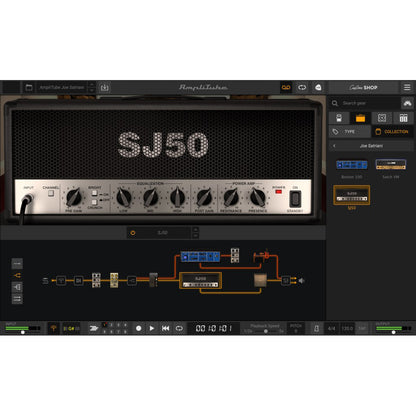
Task: Click the loop sync icon in the top bar
Action: coord(302,88)
